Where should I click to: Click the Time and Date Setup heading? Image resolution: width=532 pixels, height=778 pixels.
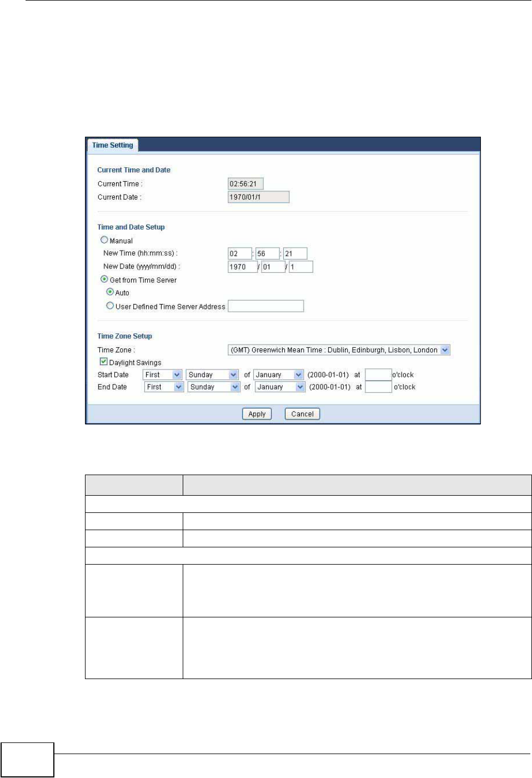point(131,227)
